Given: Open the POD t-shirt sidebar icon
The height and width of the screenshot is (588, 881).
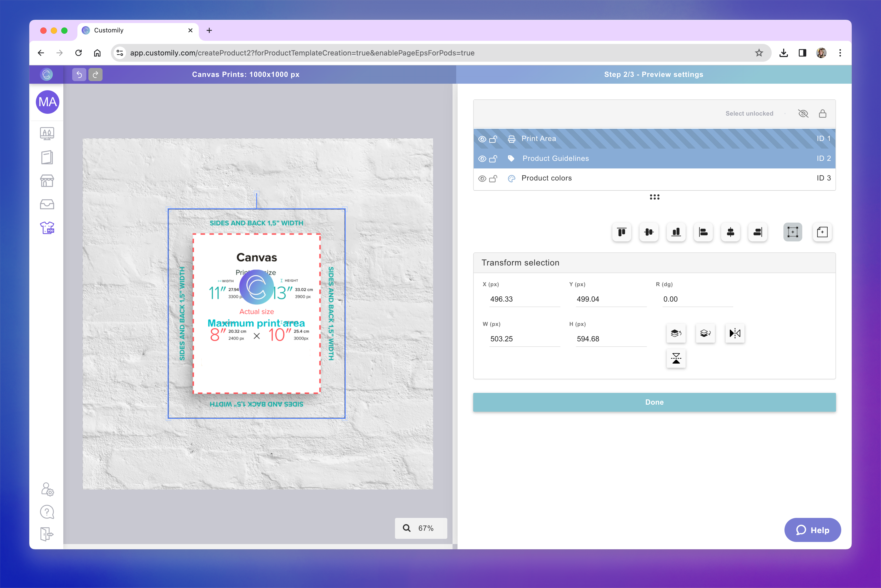Looking at the screenshot, I should [x=47, y=228].
